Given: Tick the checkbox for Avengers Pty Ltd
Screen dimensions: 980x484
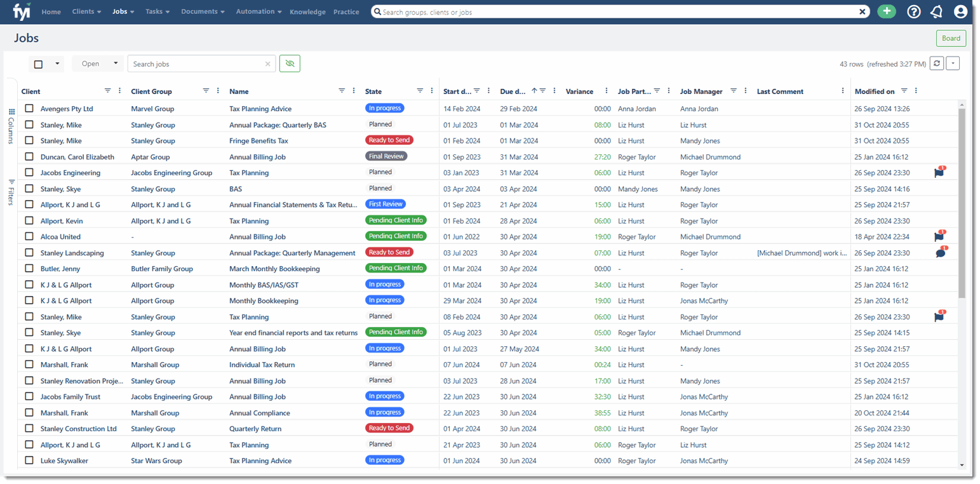Looking at the screenshot, I should pos(29,109).
